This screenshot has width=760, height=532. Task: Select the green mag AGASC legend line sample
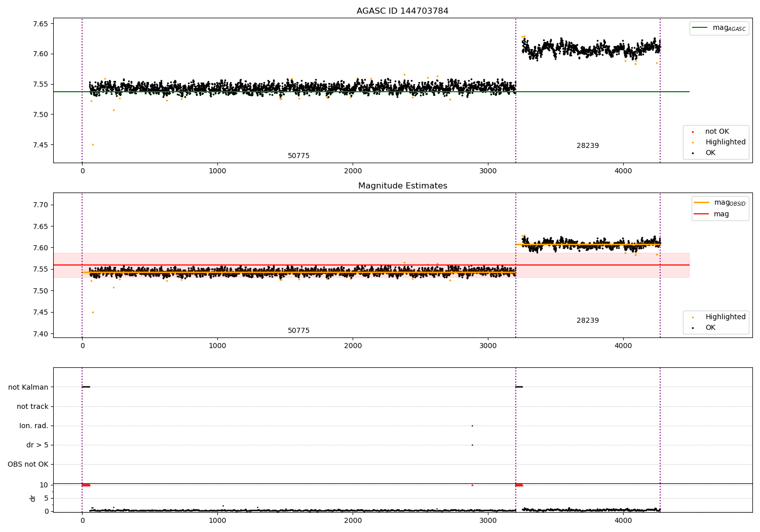coord(700,28)
